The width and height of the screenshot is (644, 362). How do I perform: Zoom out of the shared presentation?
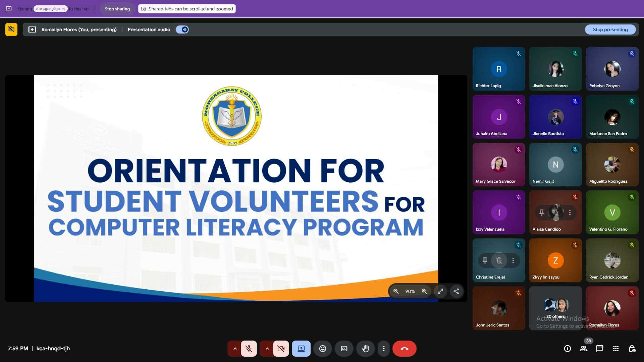point(396,291)
